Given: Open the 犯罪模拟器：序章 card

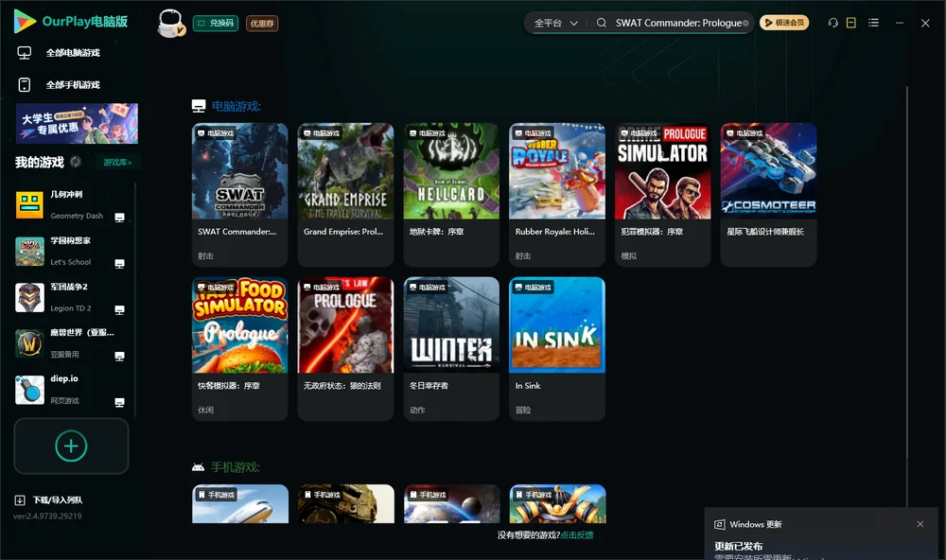Looking at the screenshot, I should [x=662, y=194].
